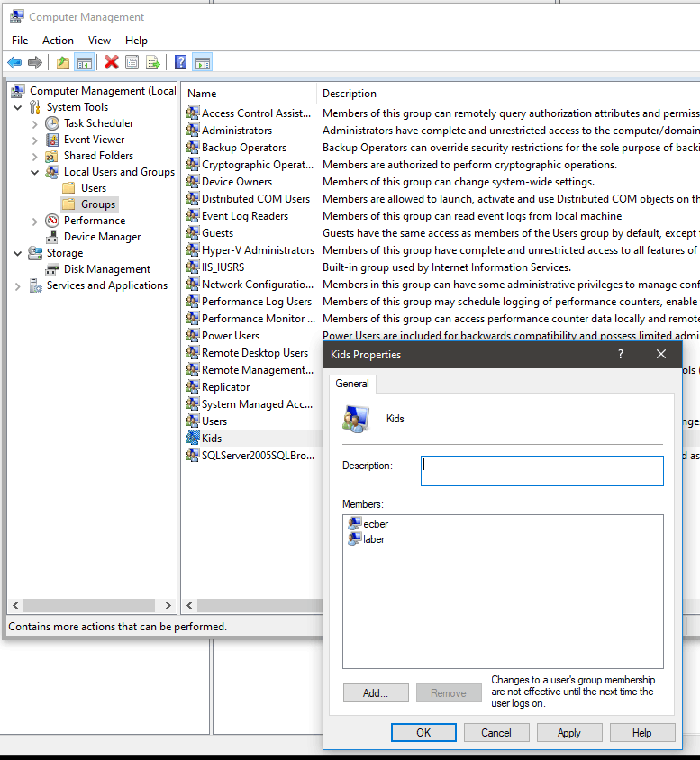Click the Replicator group icon
Viewport: 700px width, 760px height.
193,386
